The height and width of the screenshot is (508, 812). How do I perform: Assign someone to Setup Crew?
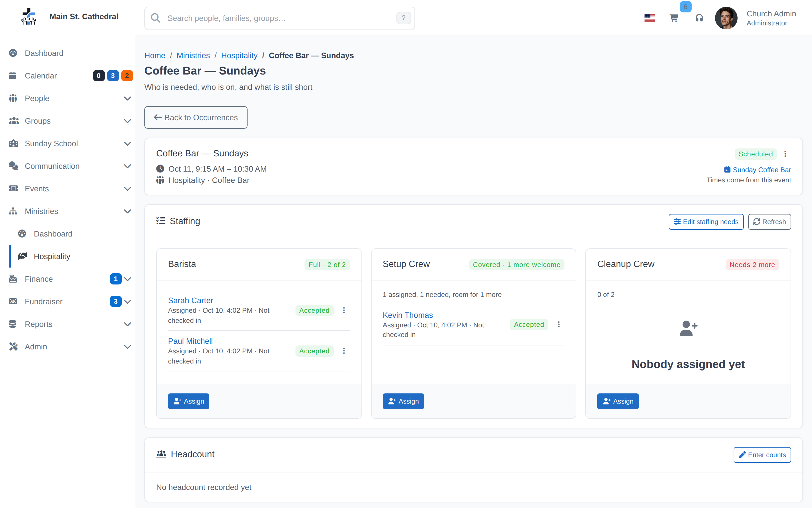coord(403,401)
